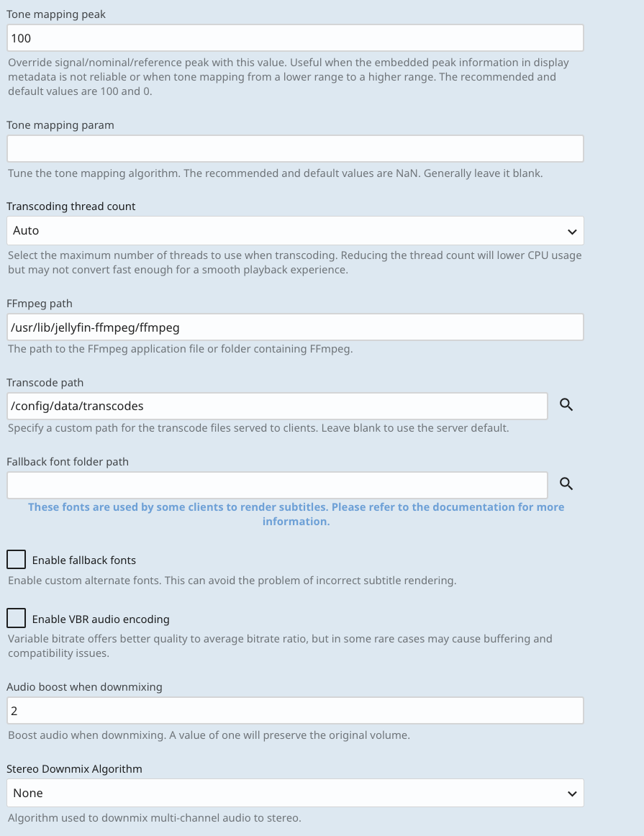Click the search icon beside Fallback font folder path
This screenshot has width=644, height=836.
(x=566, y=484)
